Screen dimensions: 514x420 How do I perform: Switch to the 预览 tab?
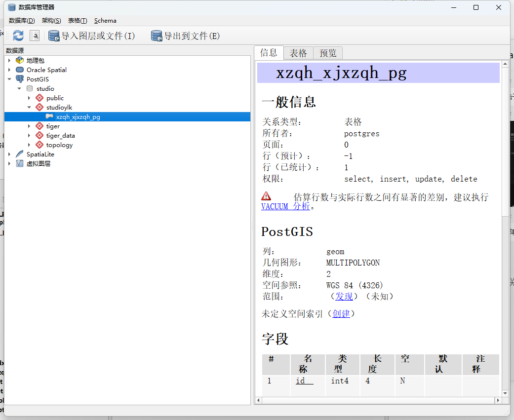click(328, 53)
